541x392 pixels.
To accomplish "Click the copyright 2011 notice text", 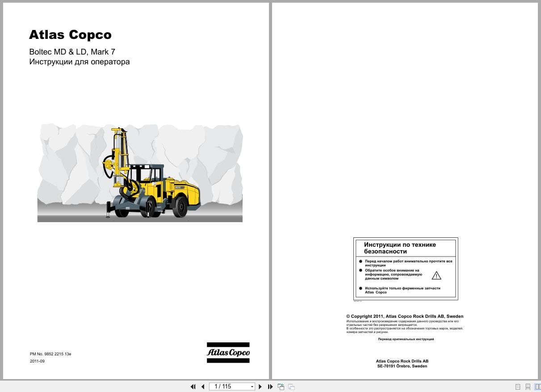I will (405, 316).
